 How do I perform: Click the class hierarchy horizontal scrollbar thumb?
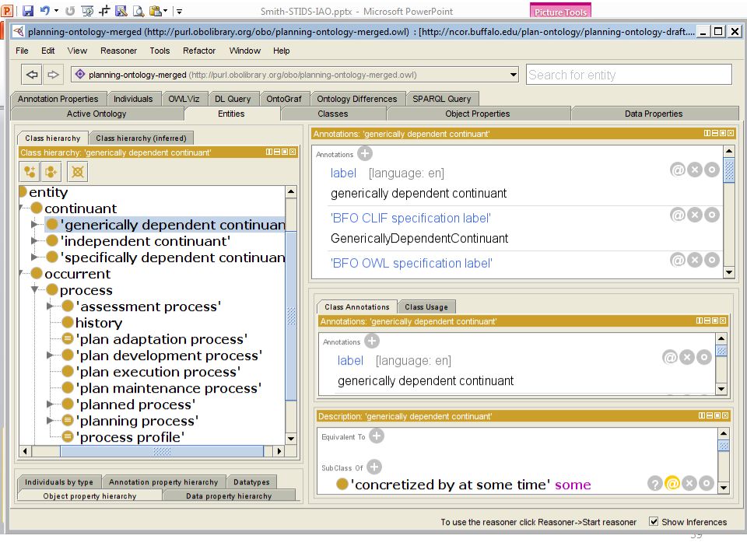[162, 450]
